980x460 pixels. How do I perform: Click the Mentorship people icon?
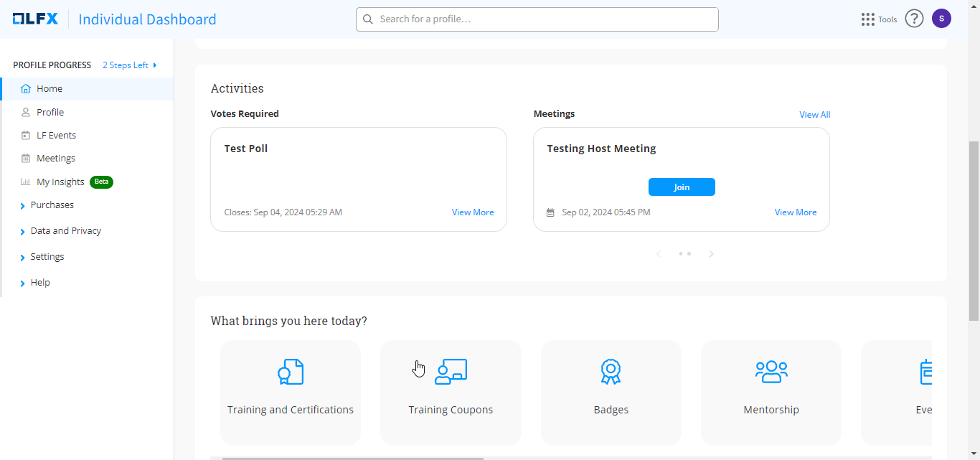pos(771,372)
